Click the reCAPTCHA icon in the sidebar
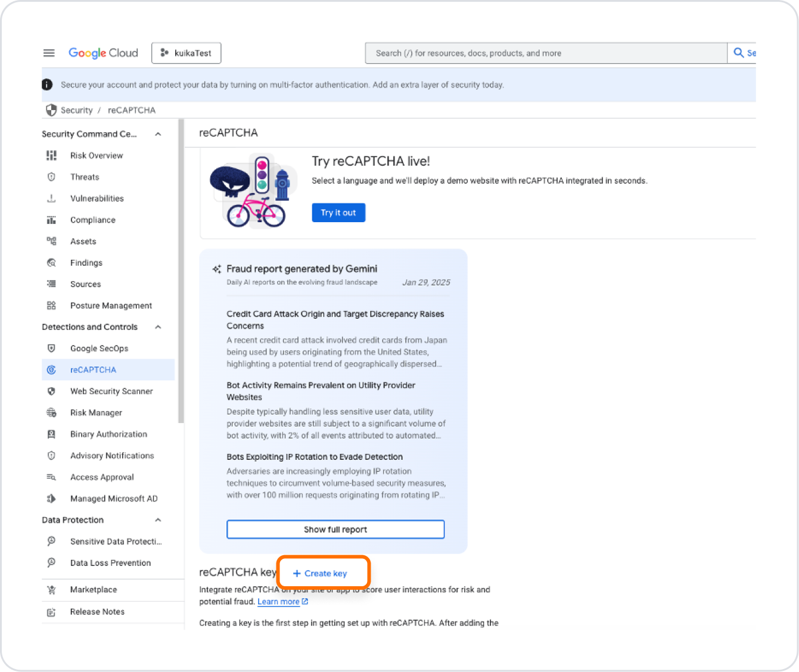Screen dimensions: 799x672 coord(51,370)
